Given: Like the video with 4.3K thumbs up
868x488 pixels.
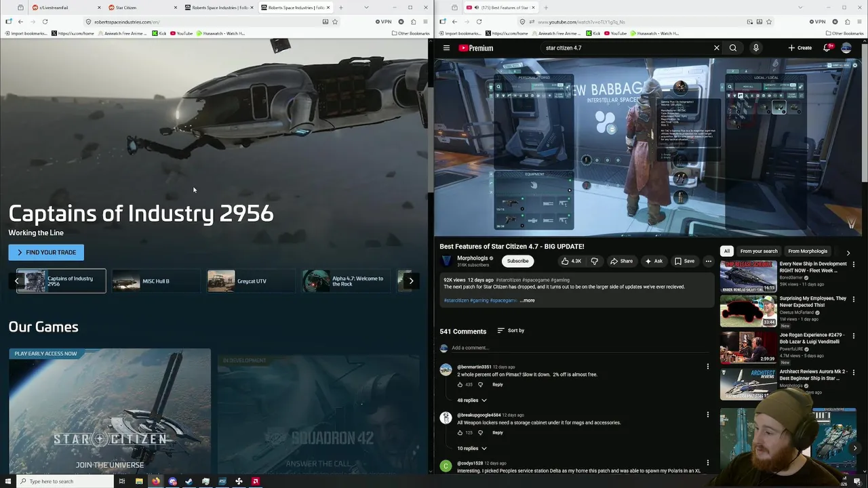Looking at the screenshot, I should coord(571,261).
